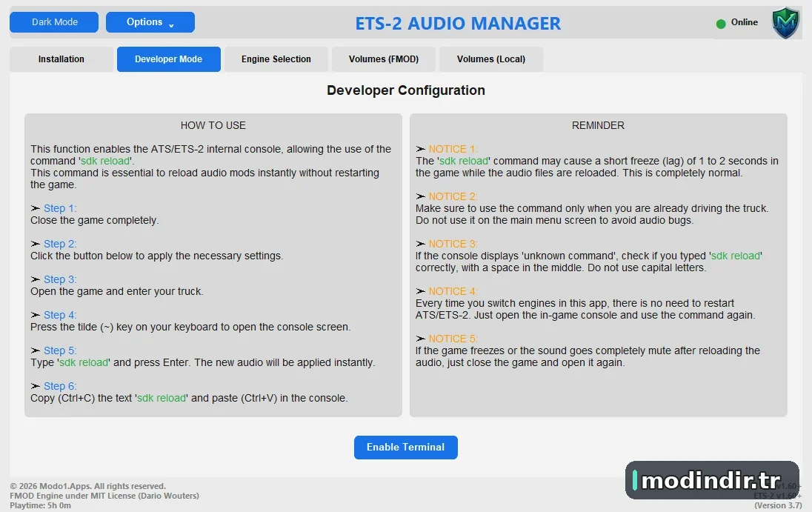Open the Options dropdown
The height and width of the screenshot is (512, 812).
[x=150, y=22]
